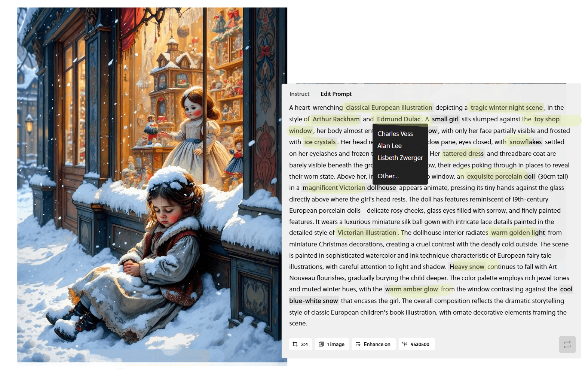588x373 pixels.
Task: Click the highlighted 'warm amber glow' keyword
Action: point(411,289)
